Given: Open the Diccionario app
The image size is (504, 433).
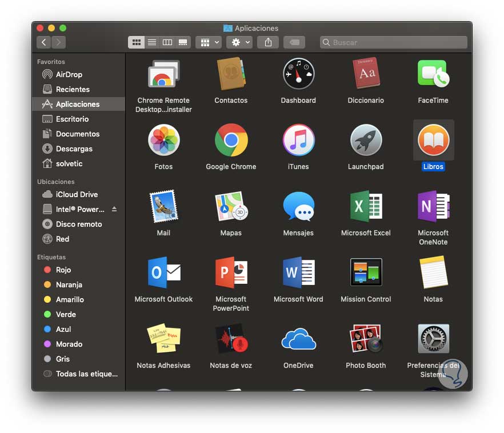Looking at the screenshot, I should [x=366, y=73].
